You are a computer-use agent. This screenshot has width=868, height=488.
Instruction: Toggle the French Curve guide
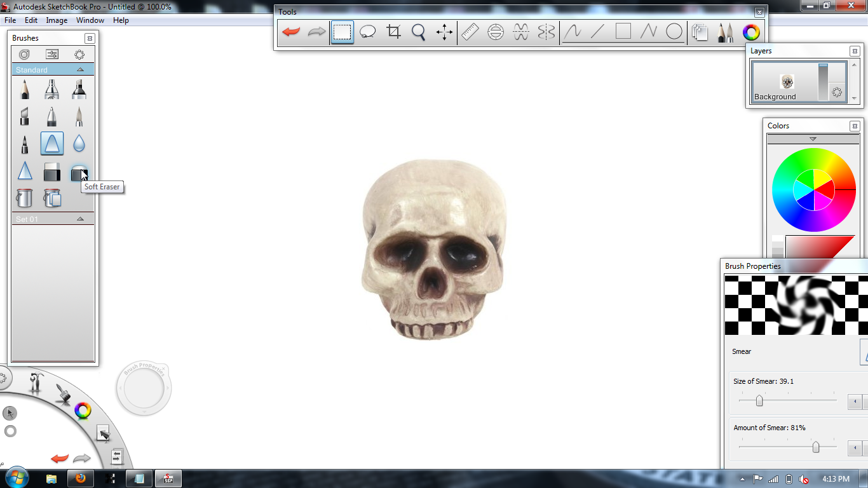(x=521, y=32)
